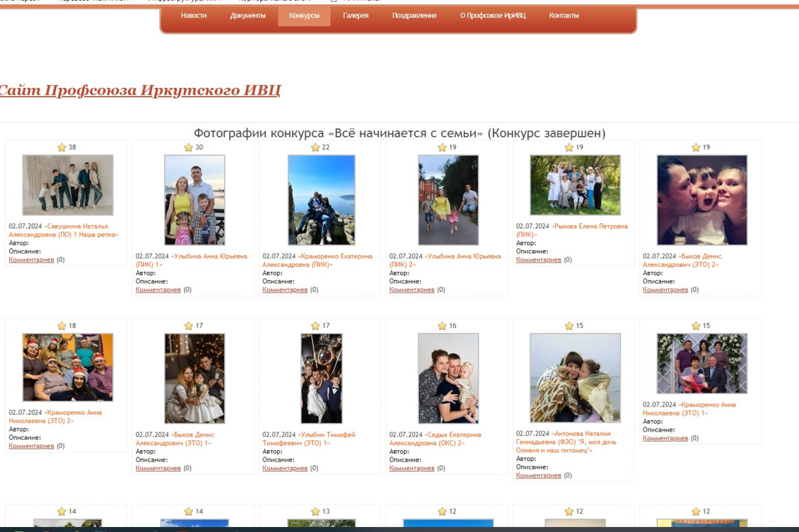View Улыбина Анна (ПИК) 1 photo thumbnail

pos(195,200)
